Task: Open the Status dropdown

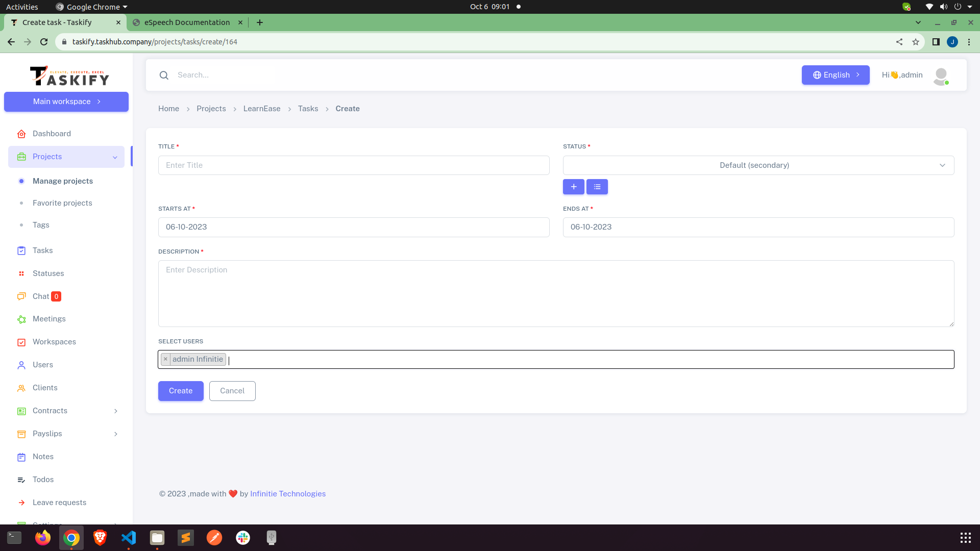Action: point(758,165)
